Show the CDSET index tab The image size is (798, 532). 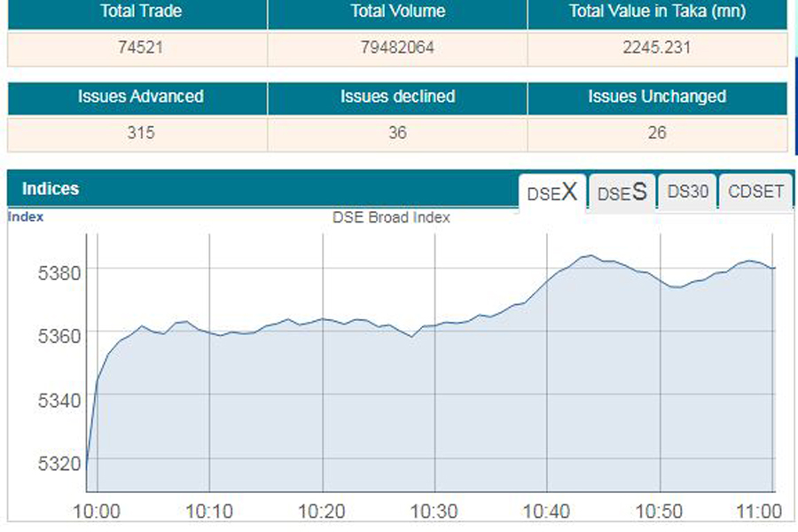click(x=755, y=192)
